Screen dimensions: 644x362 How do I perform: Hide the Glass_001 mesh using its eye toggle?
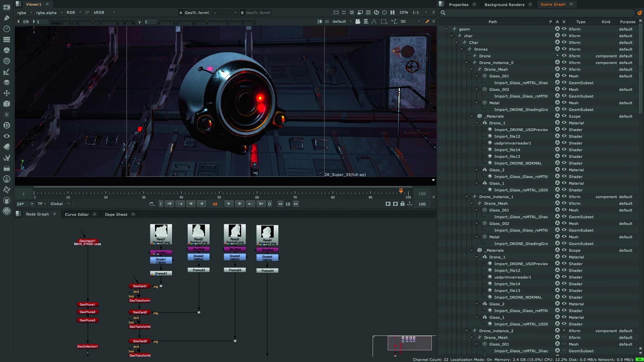(564, 76)
